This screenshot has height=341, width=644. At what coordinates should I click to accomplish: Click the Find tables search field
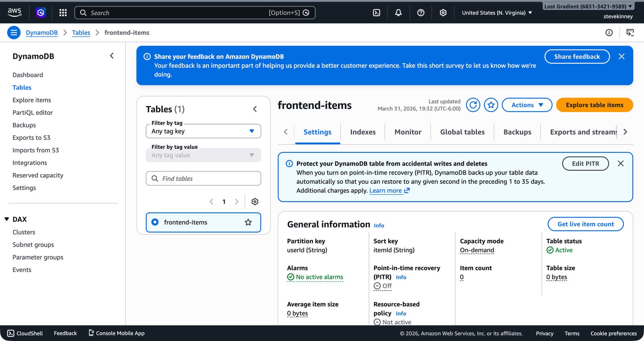203,179
